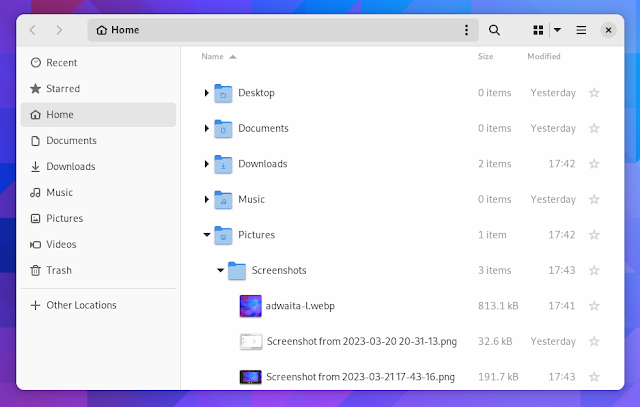Open Documents in the sidebar
The width and height of the screenshot is (640, 407).
coord(98,140)
